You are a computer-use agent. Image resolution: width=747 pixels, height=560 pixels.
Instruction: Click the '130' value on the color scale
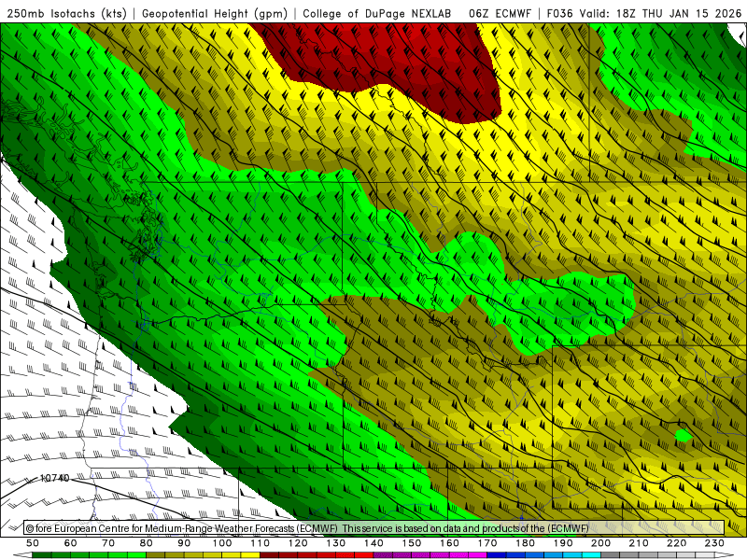point(336,543)
